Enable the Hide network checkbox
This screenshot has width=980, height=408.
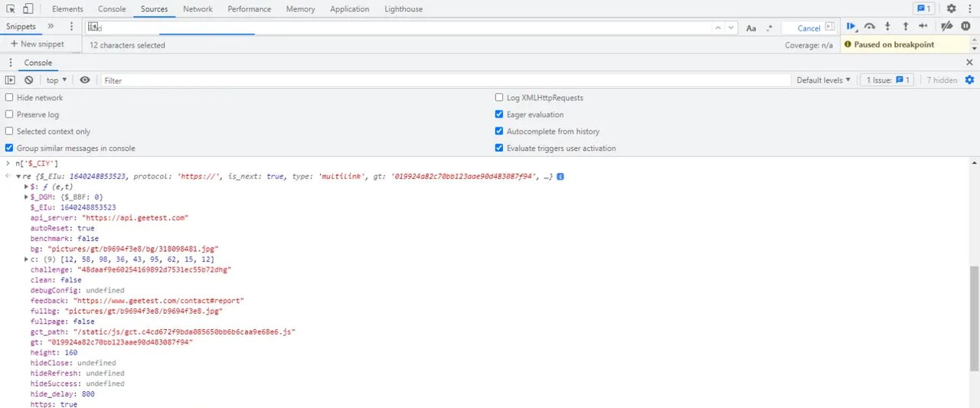[10, 98]
